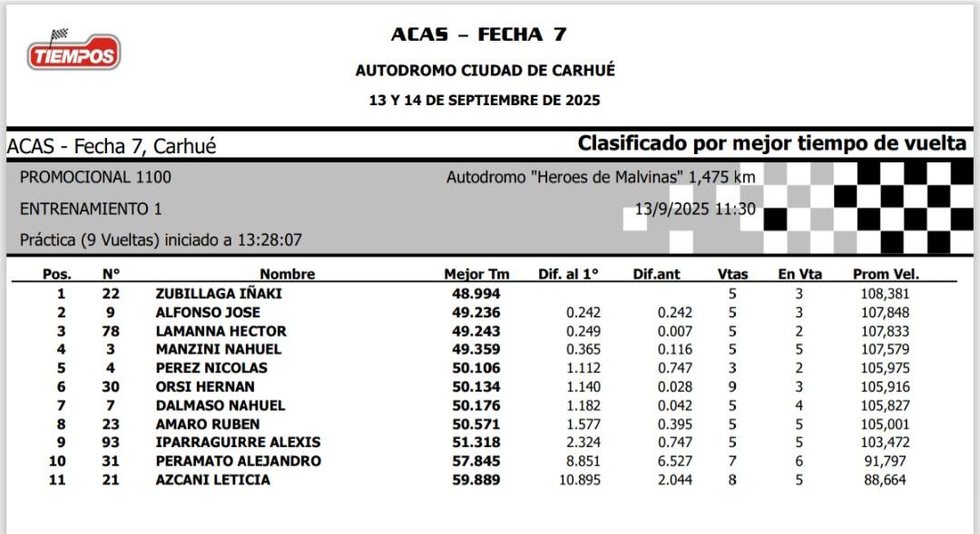Click the Tiempos logo
The image size is (980, 534).
pyautogui.click(x=73, y=50)
